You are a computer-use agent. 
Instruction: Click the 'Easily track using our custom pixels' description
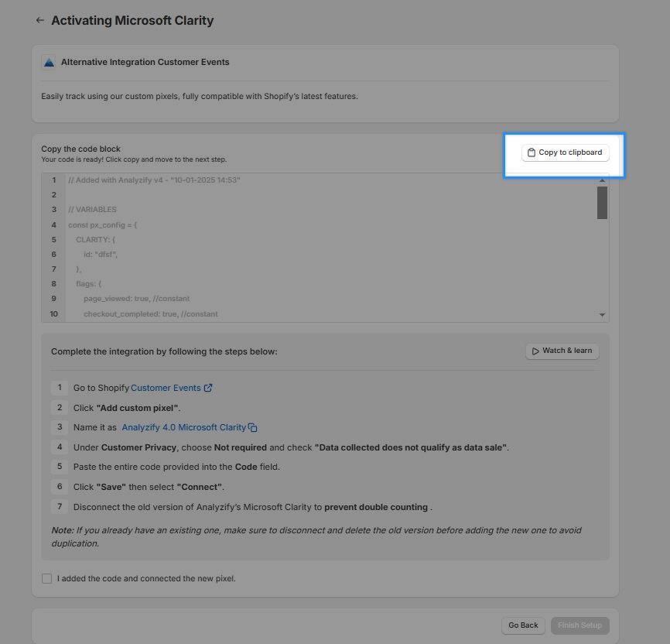[200, 97]
